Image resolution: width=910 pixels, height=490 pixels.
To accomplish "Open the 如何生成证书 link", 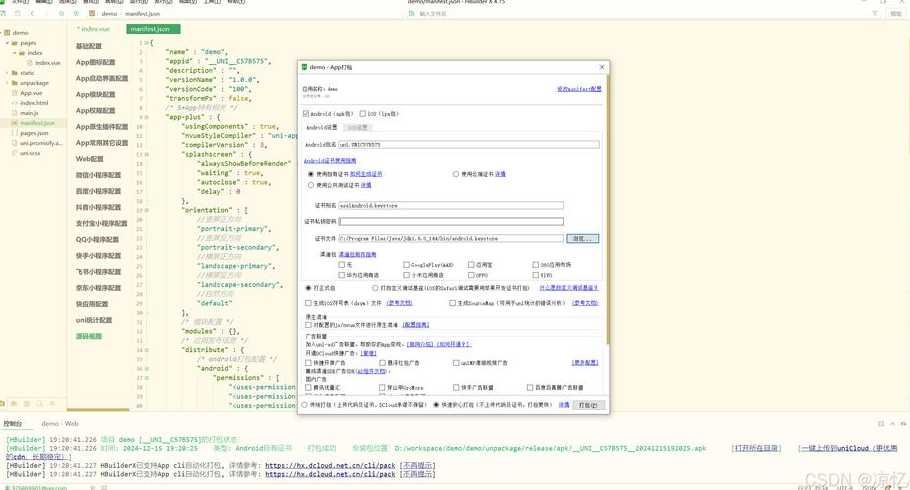I will (x=366, y=174).
